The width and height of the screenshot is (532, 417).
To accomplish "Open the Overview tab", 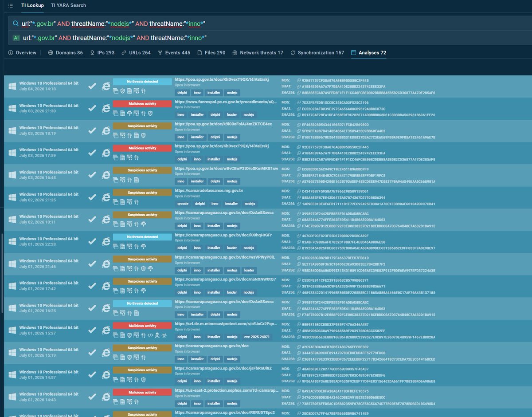I will [x=22, y=53].
